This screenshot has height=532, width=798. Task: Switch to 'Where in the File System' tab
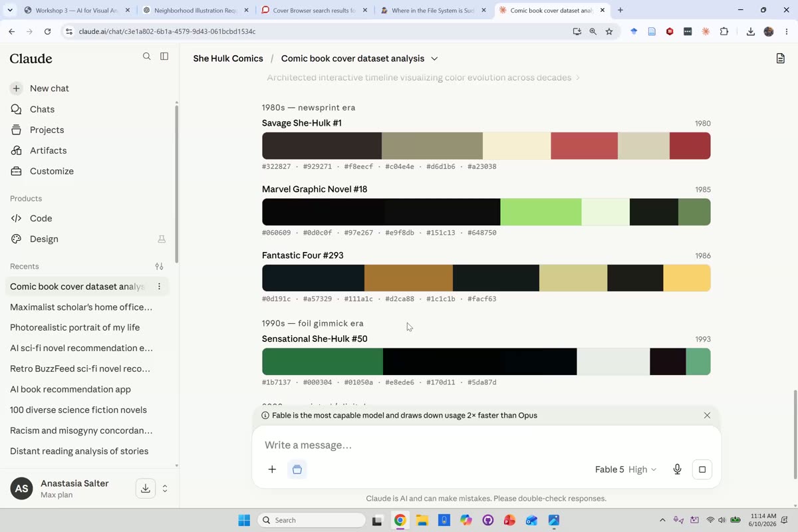coord(434,10)
